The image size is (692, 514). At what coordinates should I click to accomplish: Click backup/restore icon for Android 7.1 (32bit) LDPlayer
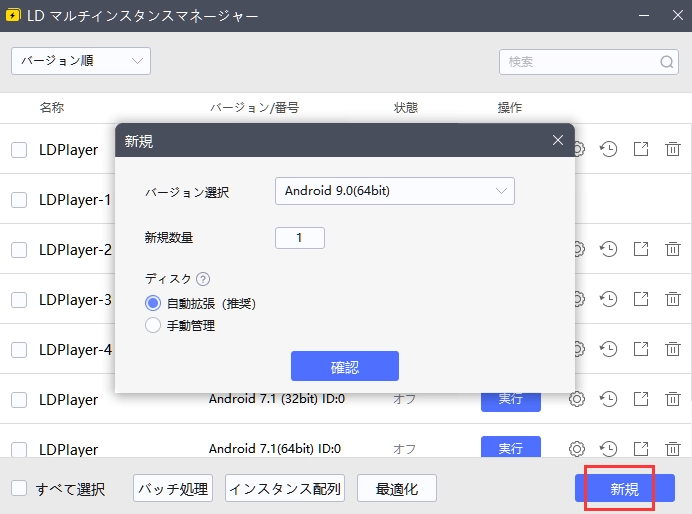pos(608,399)
